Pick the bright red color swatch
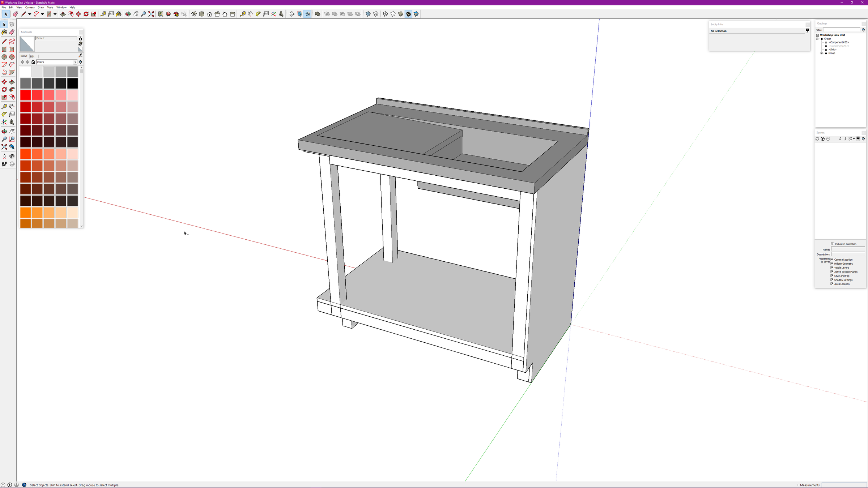 [x=25, y=95]
